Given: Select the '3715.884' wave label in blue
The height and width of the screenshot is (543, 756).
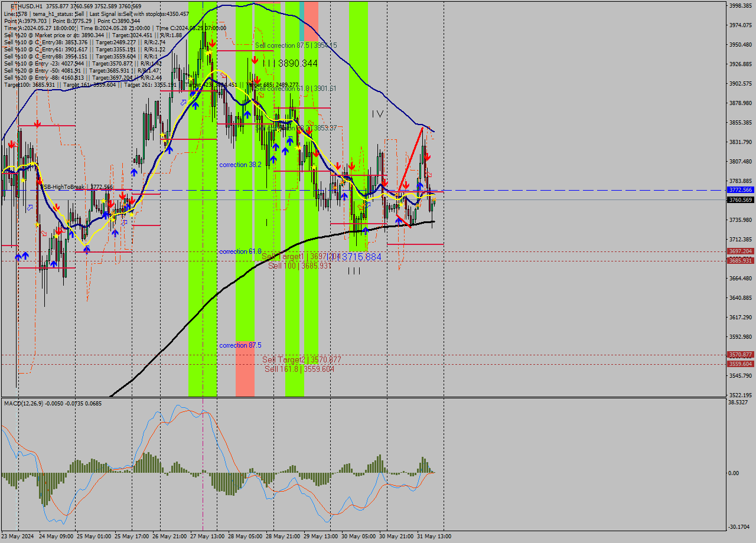Looking at the screenshot, I should [x=361, y=257].
